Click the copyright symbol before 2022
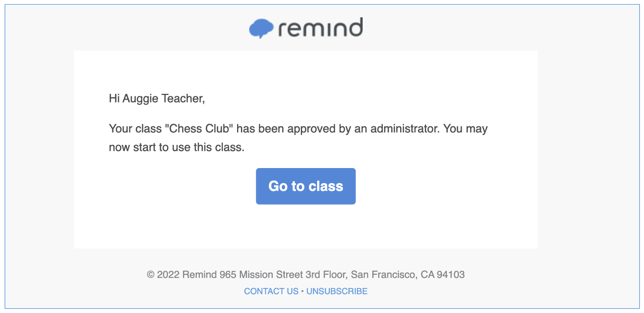This screenshot has height=313, width=644. click(x=151, y=275)
